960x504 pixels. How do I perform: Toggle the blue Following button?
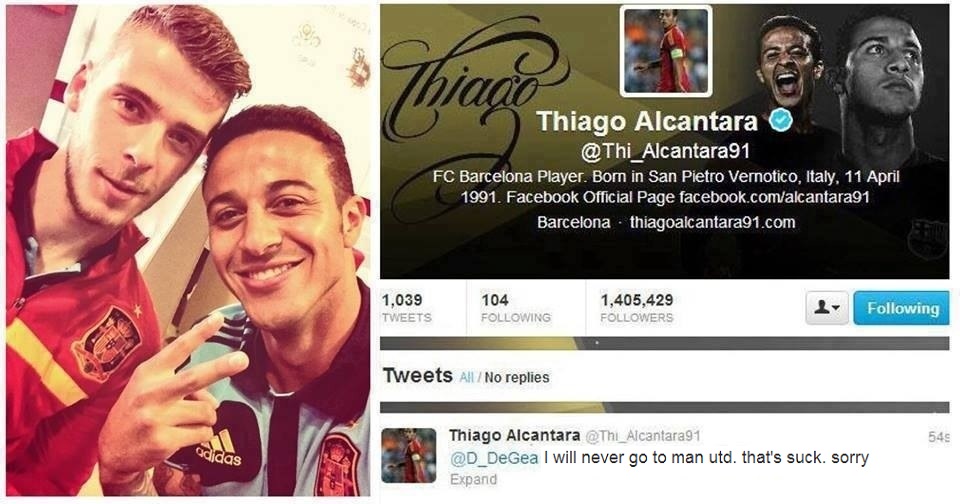pos(901,308)
